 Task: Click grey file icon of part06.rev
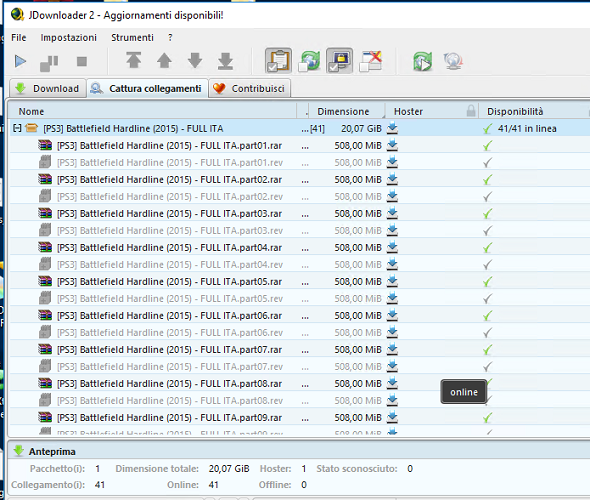coord(45,332)
